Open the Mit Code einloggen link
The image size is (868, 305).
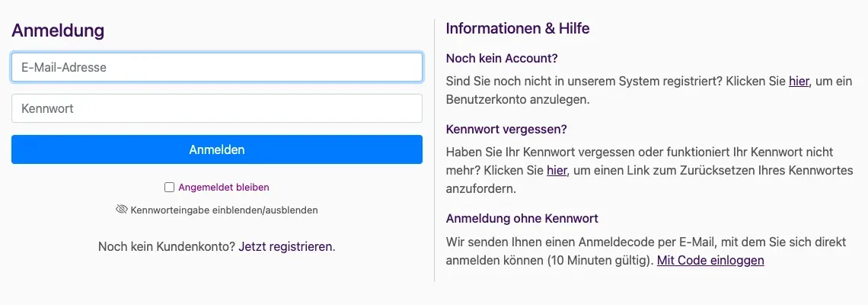coord(710,260)
